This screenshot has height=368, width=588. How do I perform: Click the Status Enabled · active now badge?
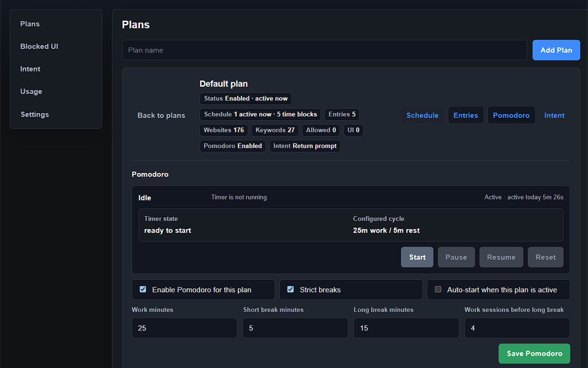tap(246, 98)
